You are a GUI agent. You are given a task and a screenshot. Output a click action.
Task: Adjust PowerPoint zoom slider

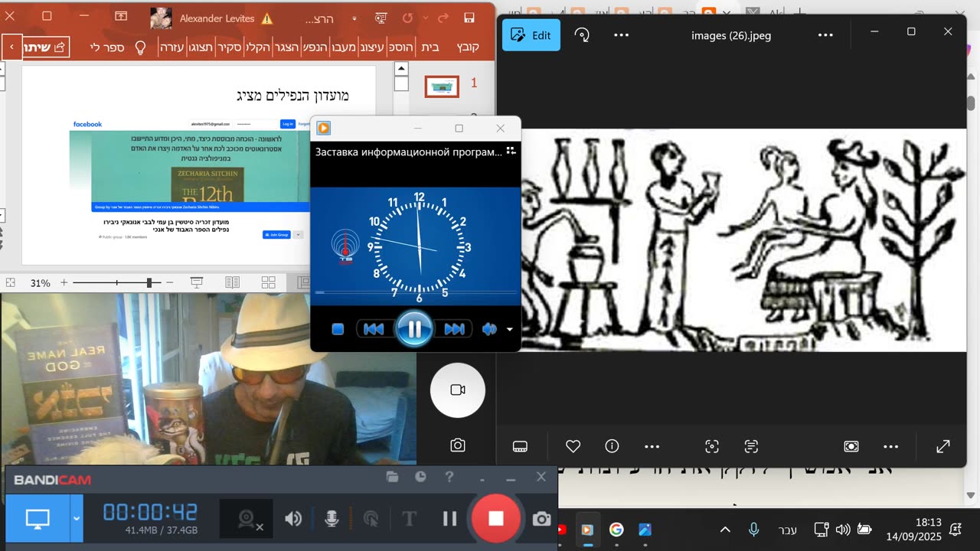[x=116, y=283]
